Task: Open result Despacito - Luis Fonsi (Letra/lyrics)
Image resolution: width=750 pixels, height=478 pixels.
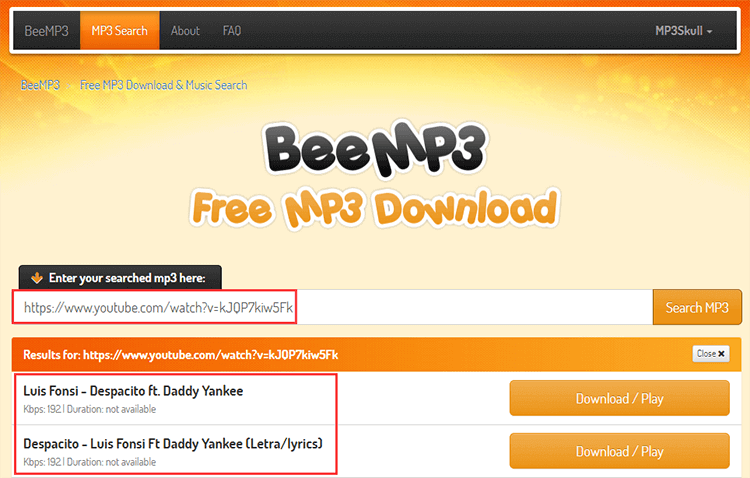Action: 173,444
